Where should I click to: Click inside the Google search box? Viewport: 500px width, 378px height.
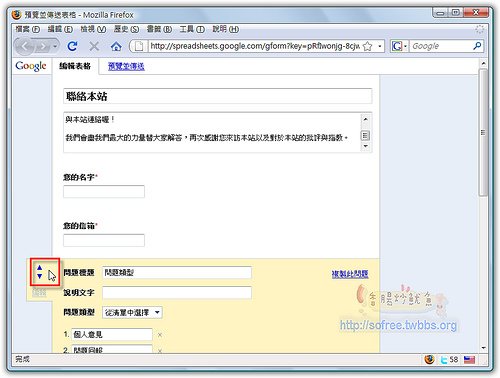[441, 46]
